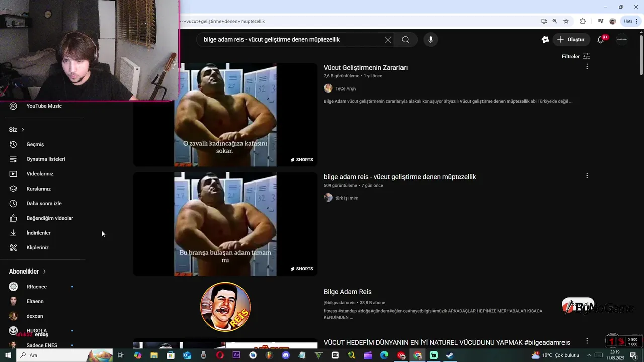This screenshot has height=362, width=644.
Task: Open the Sadece ENES subscription
Action: [x=42, y=345]
